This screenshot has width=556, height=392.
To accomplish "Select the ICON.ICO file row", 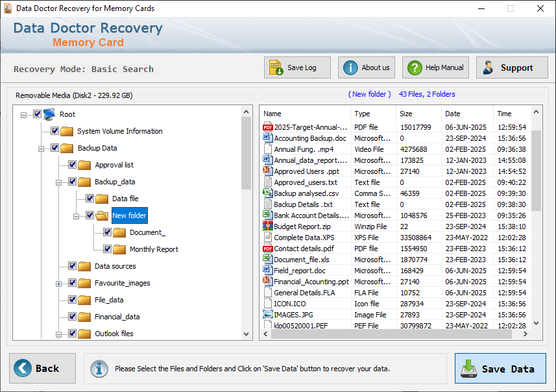I will (396, 304).
